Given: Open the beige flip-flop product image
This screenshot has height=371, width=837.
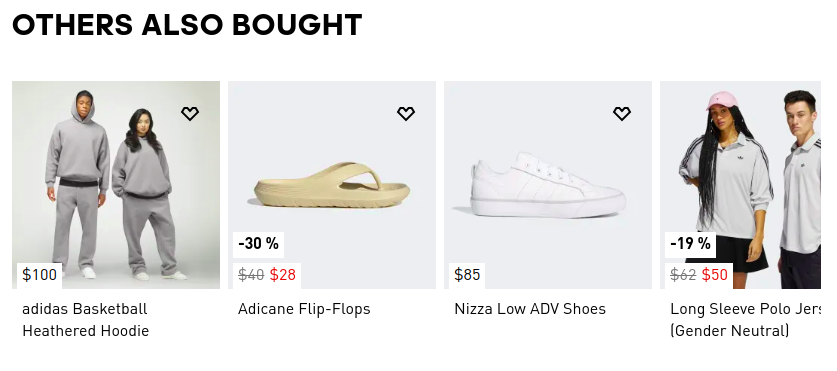Looking at the screenshot, I should (332, 185).
